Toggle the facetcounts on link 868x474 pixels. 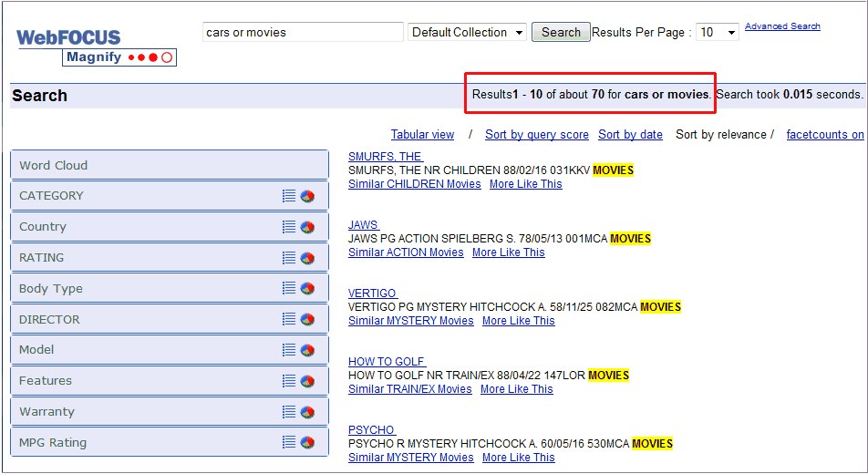(824, 135)
